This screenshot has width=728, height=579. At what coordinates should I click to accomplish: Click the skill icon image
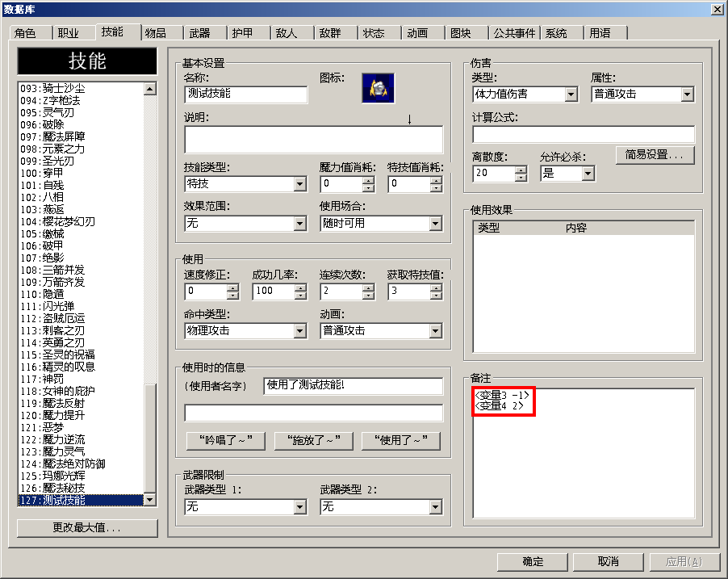coord(378,88)
